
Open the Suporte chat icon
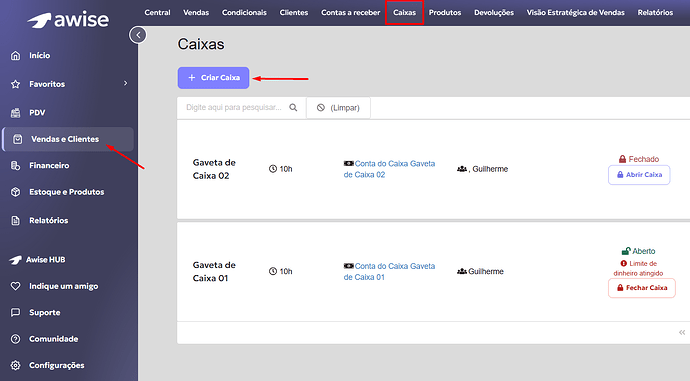coord(15,312)
